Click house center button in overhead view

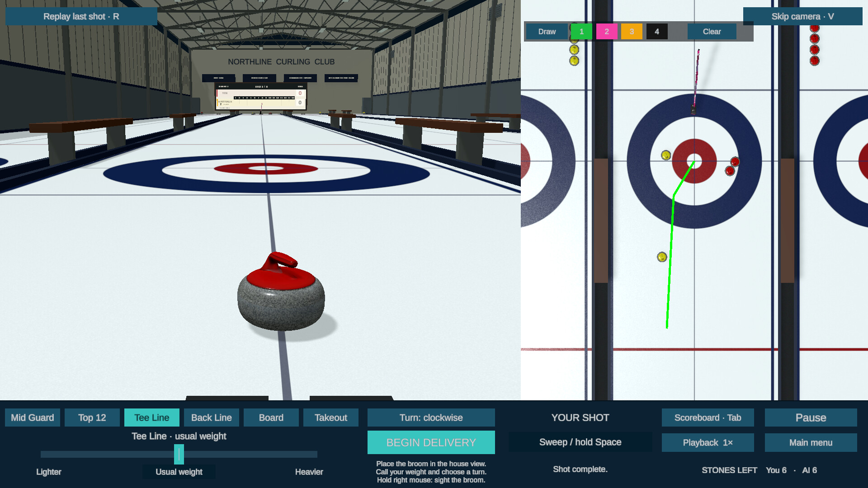694,161
